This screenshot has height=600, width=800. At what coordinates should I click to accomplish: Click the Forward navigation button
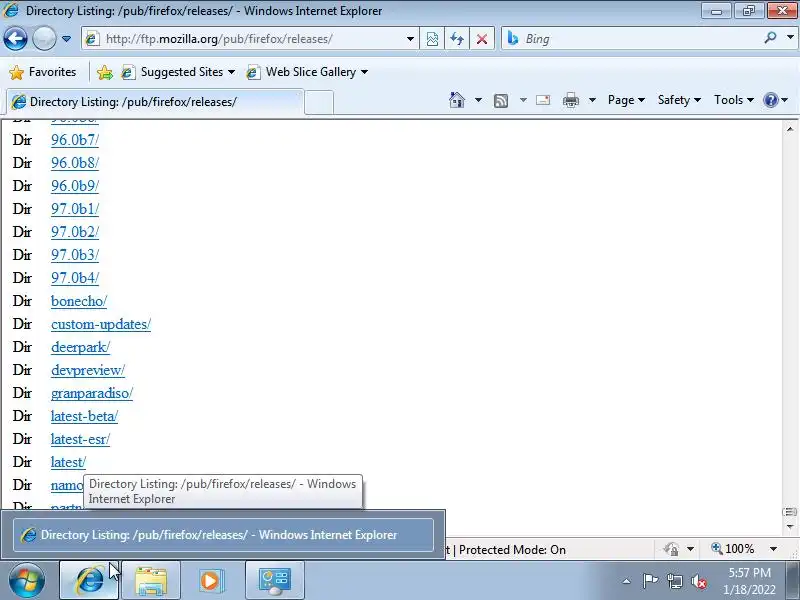coord(44,39)
